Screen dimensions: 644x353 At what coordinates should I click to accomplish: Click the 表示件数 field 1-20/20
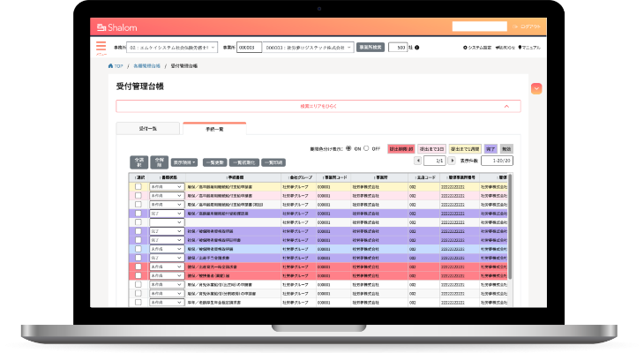click(497, 161)
